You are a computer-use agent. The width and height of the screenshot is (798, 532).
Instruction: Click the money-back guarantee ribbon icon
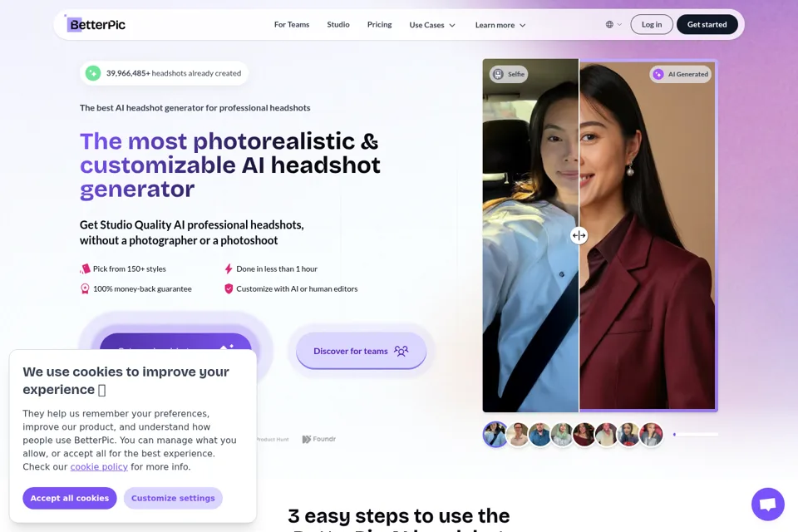pyautogui.click(x=85, y=288)
